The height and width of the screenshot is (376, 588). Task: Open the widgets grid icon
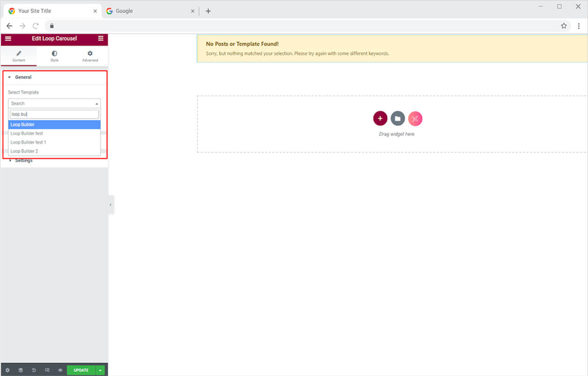(101, 38)
